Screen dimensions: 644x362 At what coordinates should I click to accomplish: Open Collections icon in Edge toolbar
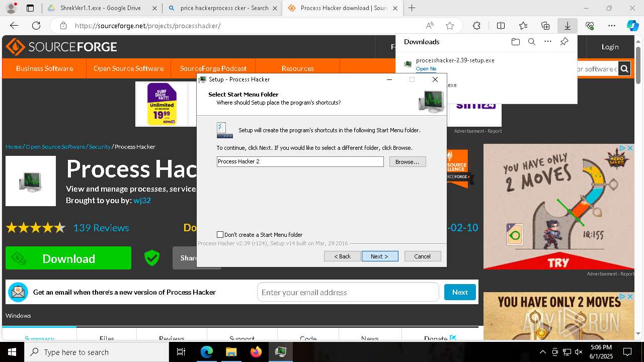pyautogui.click(x=545, y=26)
